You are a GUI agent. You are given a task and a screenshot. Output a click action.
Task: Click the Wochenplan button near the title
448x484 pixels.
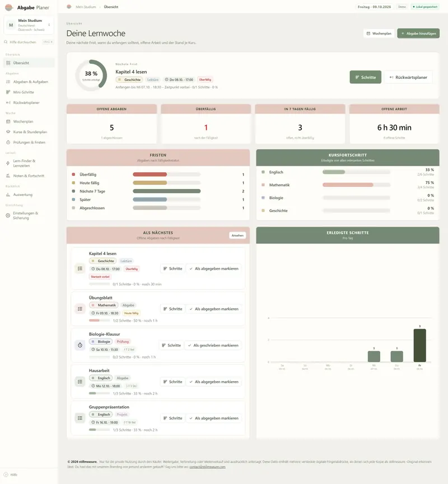click(x=379, y=34)
